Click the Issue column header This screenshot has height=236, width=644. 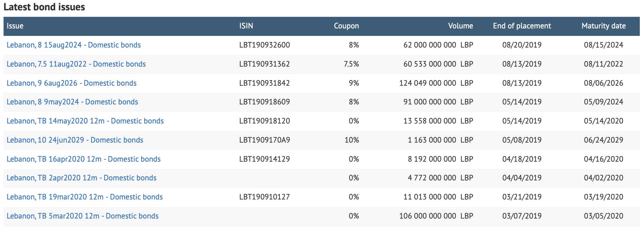15,26
